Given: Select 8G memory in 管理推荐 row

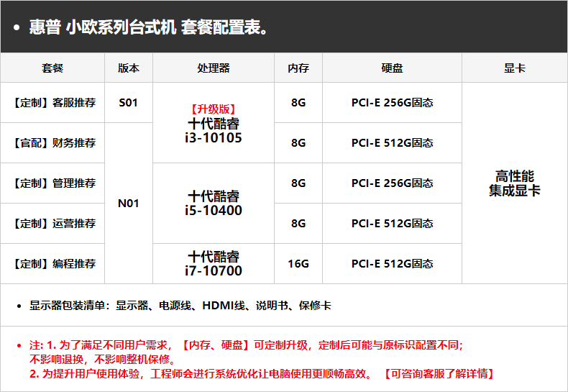Looking at the screenshot, I should point(298,183).
